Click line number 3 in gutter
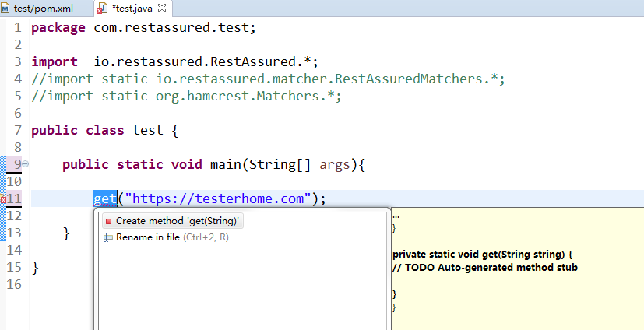644x330 pixels. (17, 62)
